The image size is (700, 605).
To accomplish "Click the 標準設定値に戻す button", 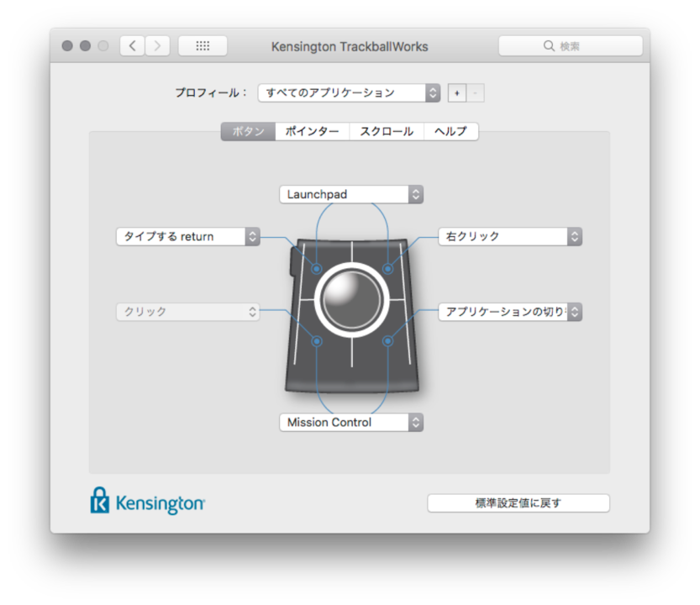I will tap(518, 503).
